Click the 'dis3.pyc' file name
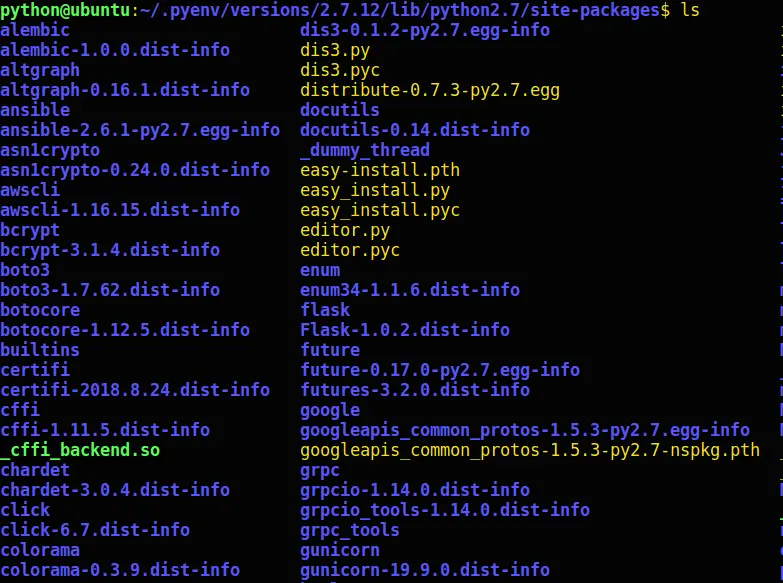 [x=340, y=70]
